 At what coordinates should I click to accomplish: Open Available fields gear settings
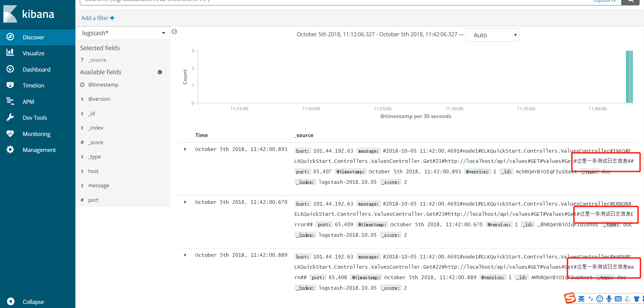click(160, 72)
